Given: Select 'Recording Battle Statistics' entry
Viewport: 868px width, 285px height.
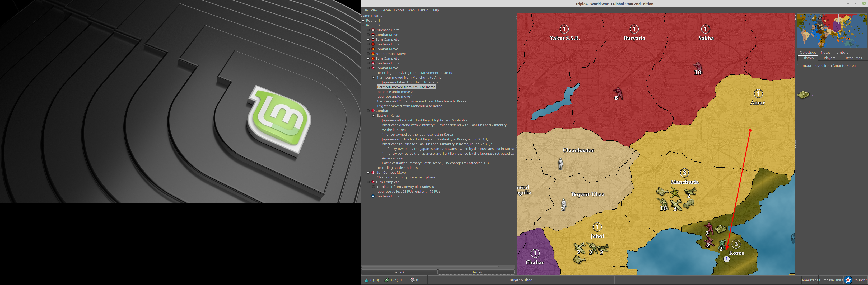Looking at the screenshot, I should click(397, 168).
